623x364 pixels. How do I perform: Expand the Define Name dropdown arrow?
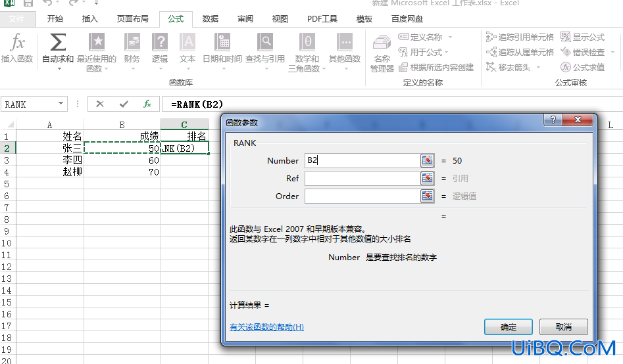tap(450, 37)
